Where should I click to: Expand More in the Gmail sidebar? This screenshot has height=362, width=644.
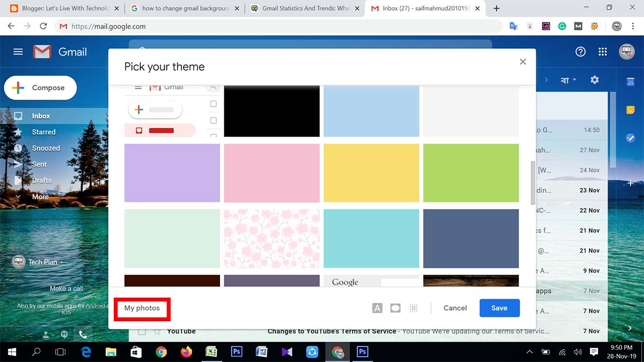(40, 196)
